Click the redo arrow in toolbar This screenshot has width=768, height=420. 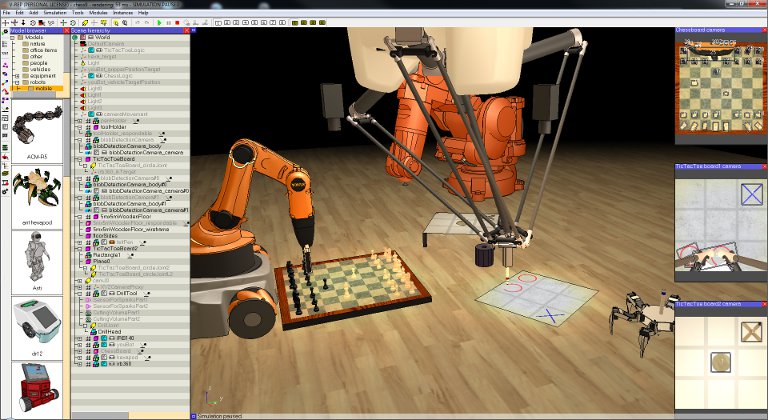[147, 23]
